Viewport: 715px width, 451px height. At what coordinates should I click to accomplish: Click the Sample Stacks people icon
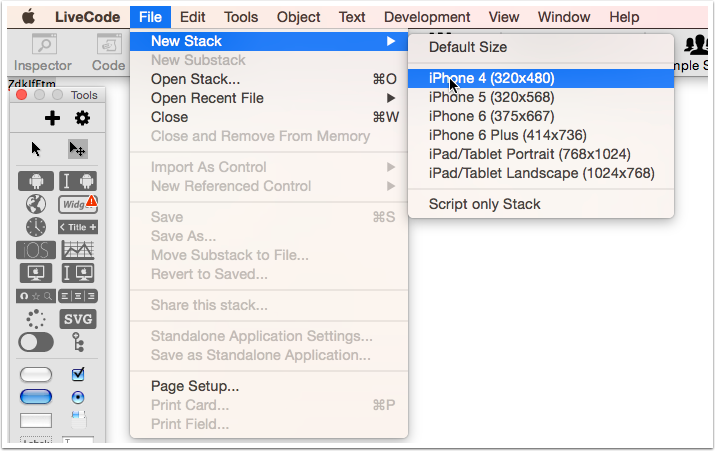click(x=696, y=45)
